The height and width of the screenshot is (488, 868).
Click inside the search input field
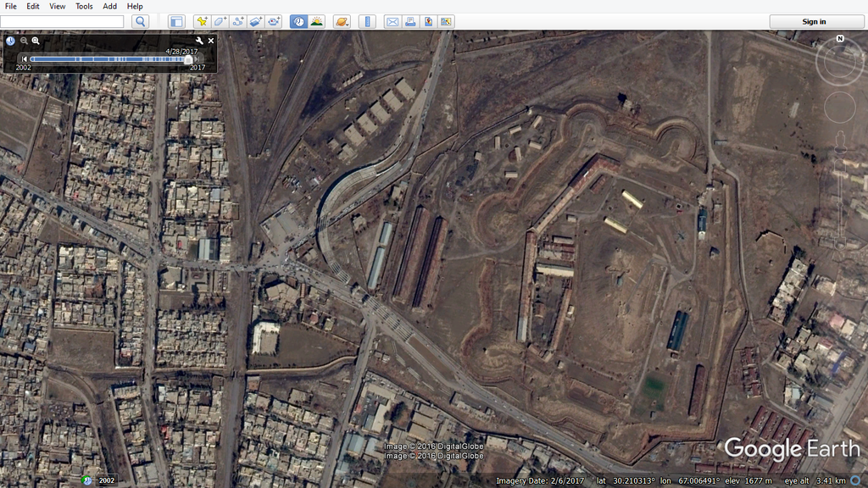point(62,21)
